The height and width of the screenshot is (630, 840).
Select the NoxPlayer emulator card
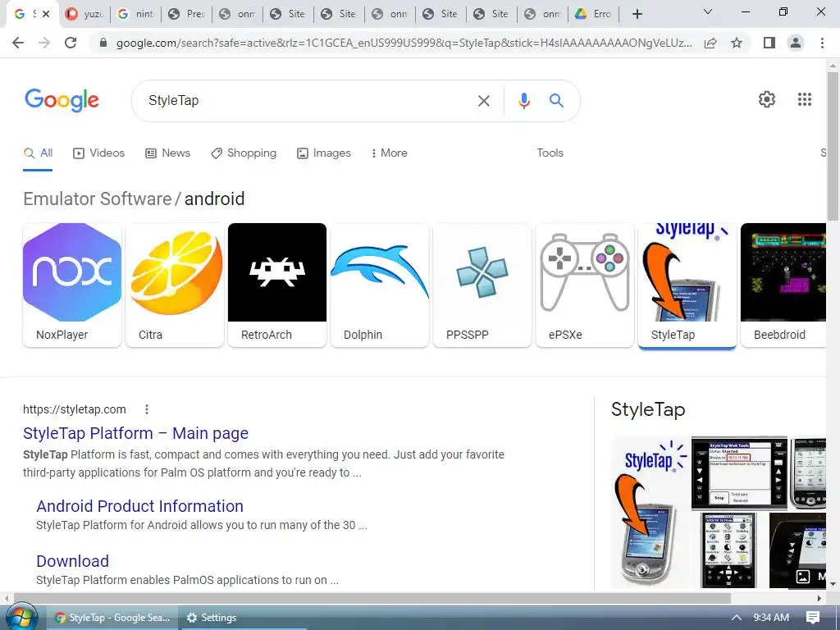tap(72, 285)
